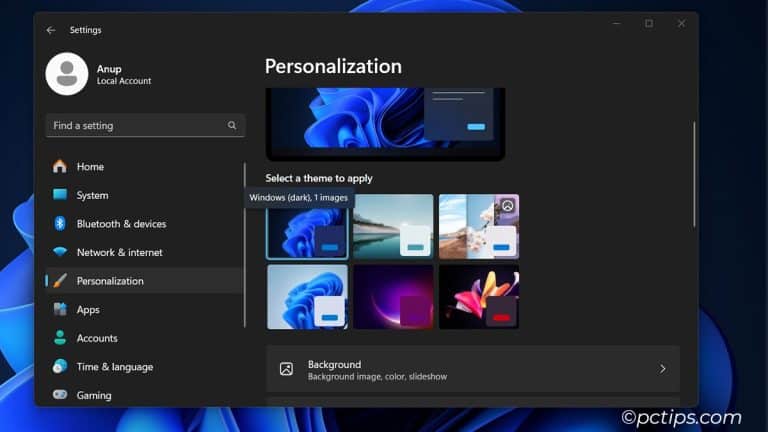
Task: Type in the Find a setting box
Action: click(x=135, y=126)
